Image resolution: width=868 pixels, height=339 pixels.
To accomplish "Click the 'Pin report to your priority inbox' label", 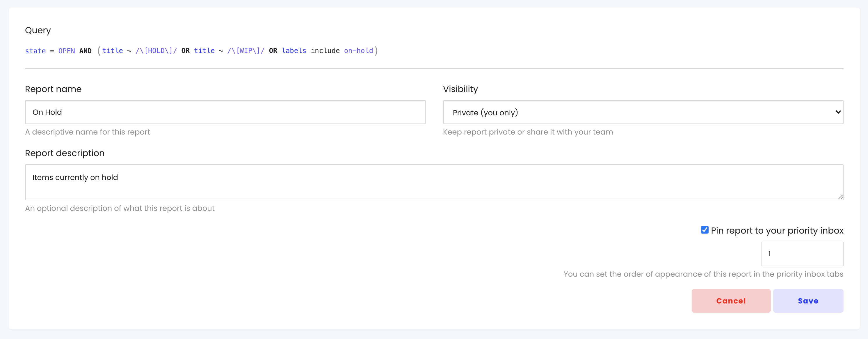I will pos(777,230).
